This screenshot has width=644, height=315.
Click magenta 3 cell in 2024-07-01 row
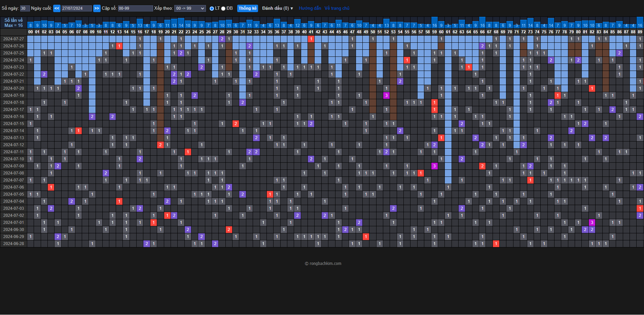coord(592,223)
